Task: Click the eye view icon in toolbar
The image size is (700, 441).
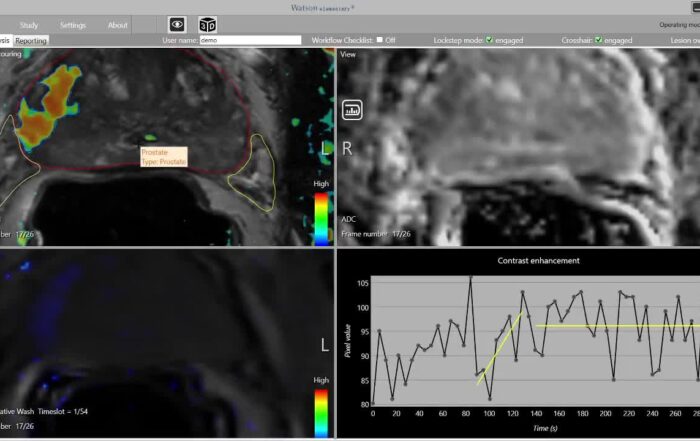Action: [x=178, y=24]
